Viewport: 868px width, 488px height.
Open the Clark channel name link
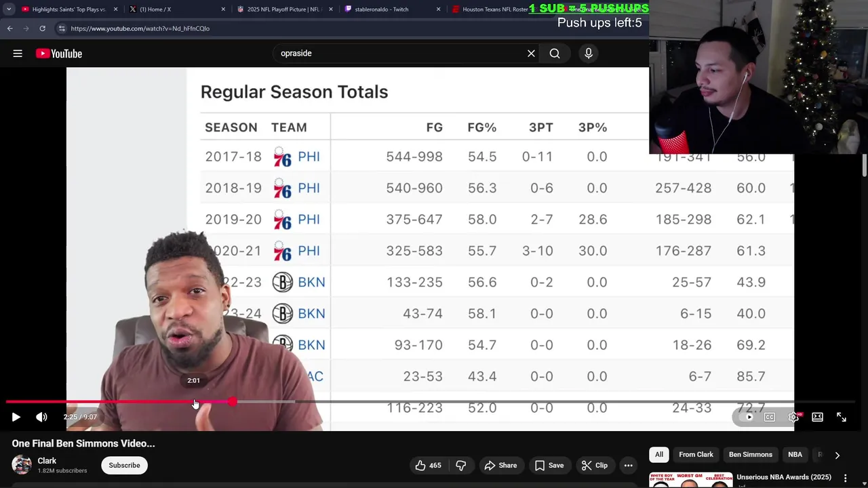pyautogui.click(x=47, y=461)
